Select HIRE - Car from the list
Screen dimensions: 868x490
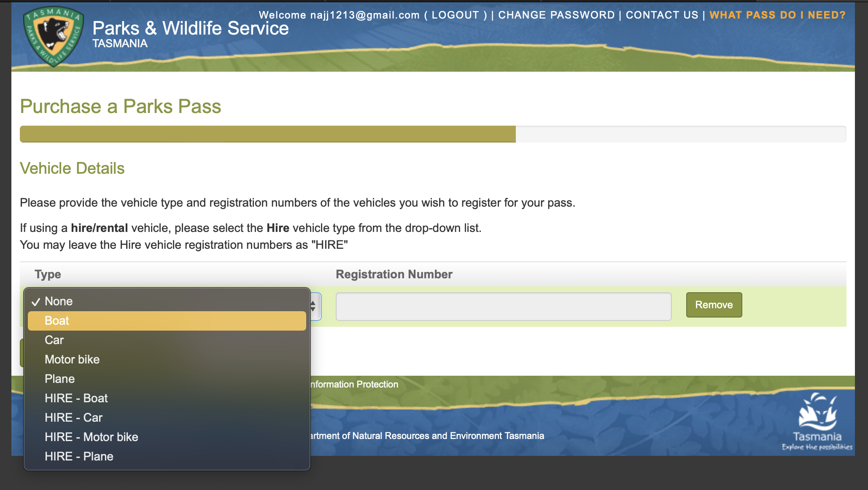[73, 417]
